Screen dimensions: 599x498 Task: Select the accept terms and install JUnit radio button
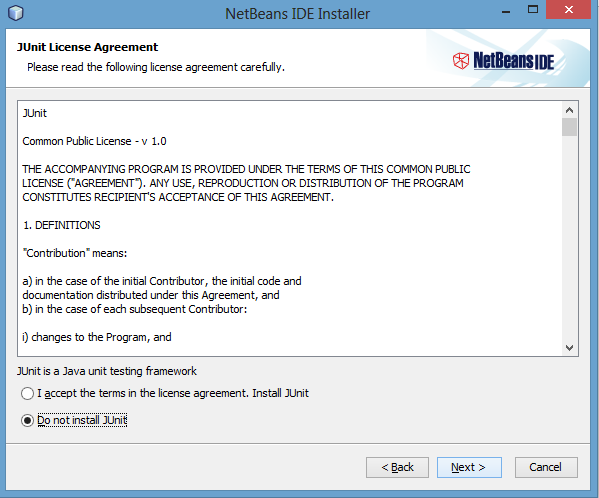(x=28, y=393)
